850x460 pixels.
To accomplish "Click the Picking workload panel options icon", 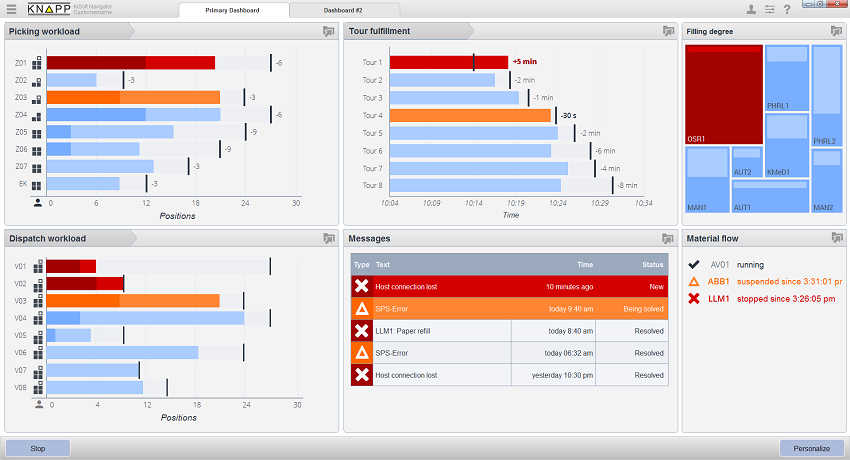I will point(329,31).
